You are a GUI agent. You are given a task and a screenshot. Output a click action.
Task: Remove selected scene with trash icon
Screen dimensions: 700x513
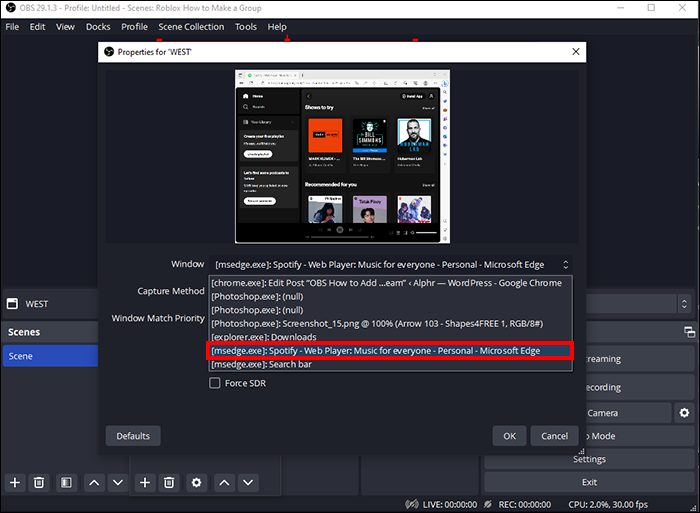coord(39,483)
